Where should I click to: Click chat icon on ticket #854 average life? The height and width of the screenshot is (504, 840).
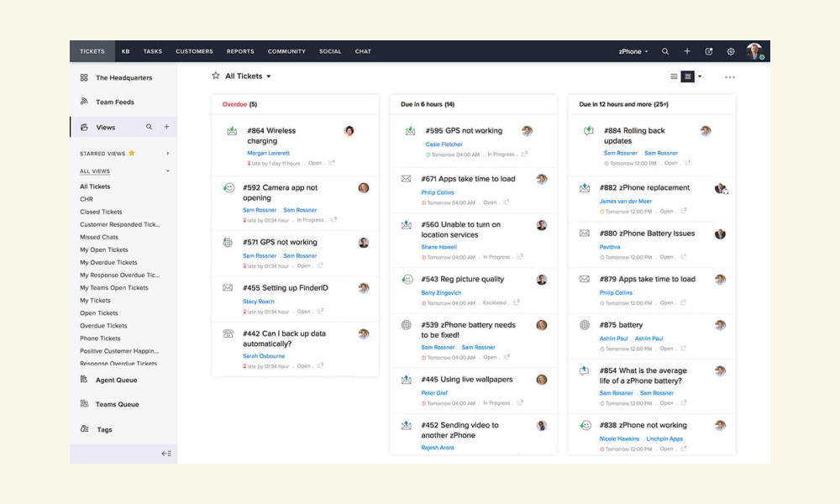pyautogui.click(x=585, y=370)
